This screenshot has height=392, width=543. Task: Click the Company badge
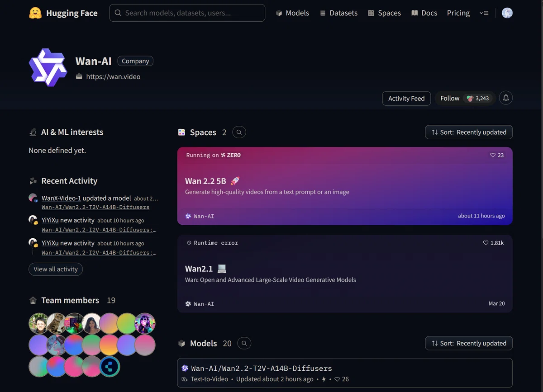pyautogui.click(x=135, y=61)
